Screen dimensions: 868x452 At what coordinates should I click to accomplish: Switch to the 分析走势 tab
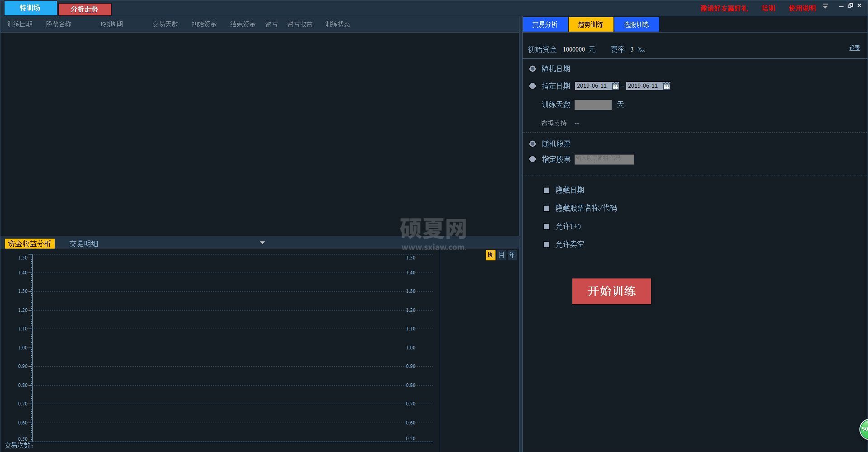85,9
